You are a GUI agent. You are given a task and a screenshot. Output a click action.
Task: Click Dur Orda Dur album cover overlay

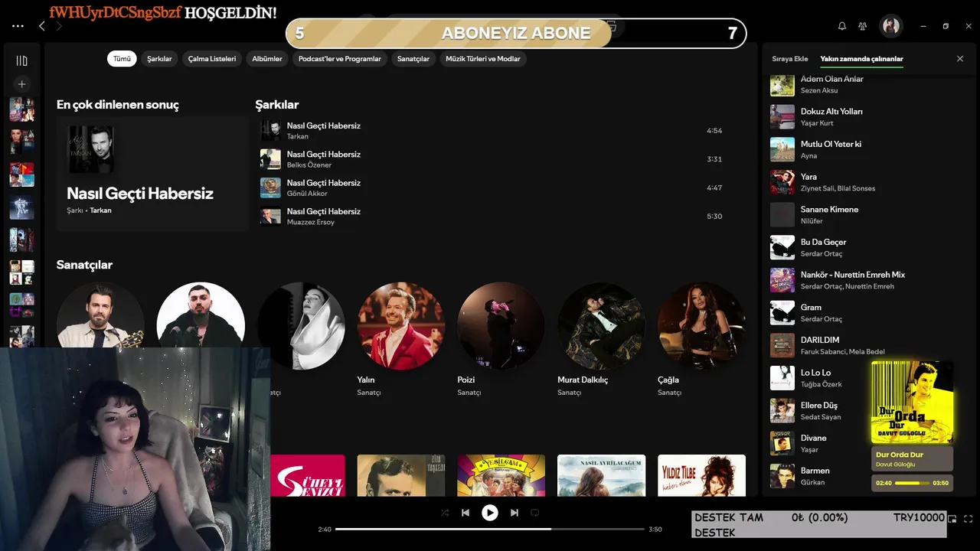click(x=912, y=403)
